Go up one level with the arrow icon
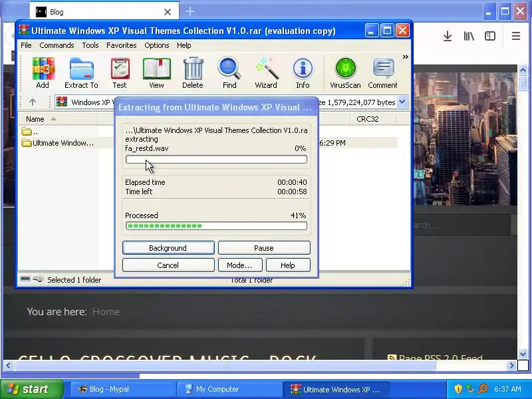This screenshot has width=532, height=399. 33,102
